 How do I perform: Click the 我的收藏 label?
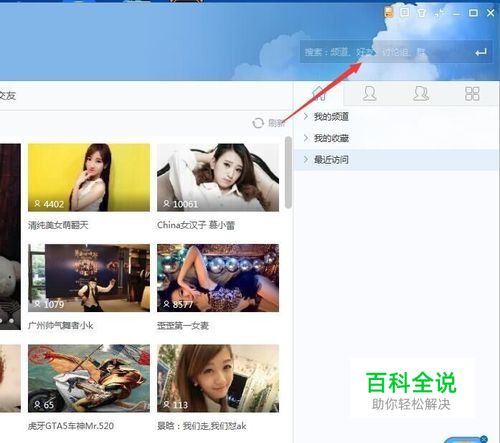(x=331, y=138)
